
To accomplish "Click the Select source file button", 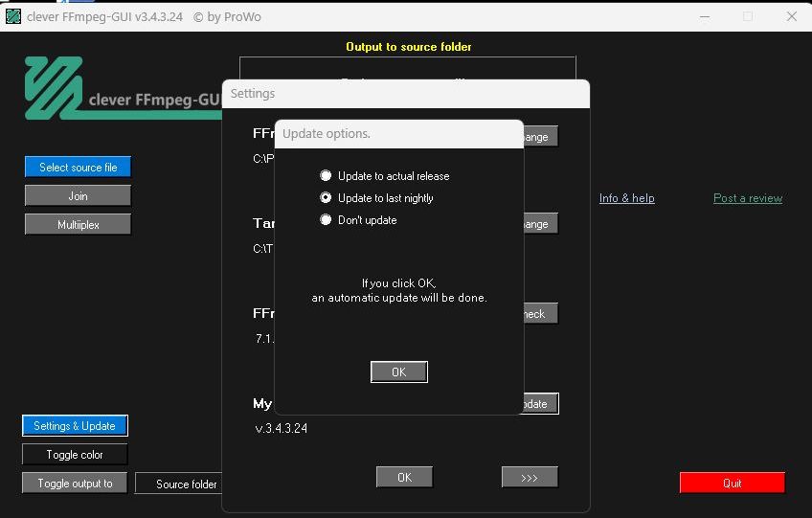I will (x=78, y=167).
